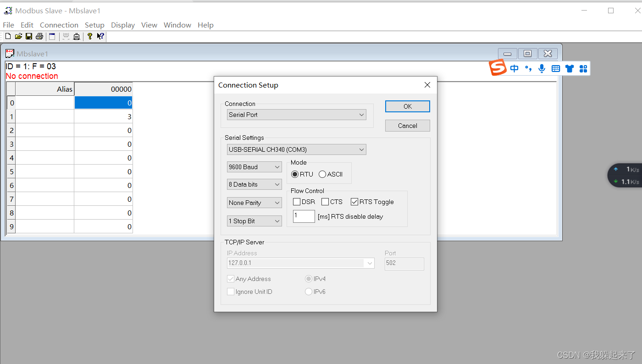Image resolution: width=642 pixels, height=364 pixels.
Task: Uncheck the RTS Toggle option
Action: click(354, 201)
